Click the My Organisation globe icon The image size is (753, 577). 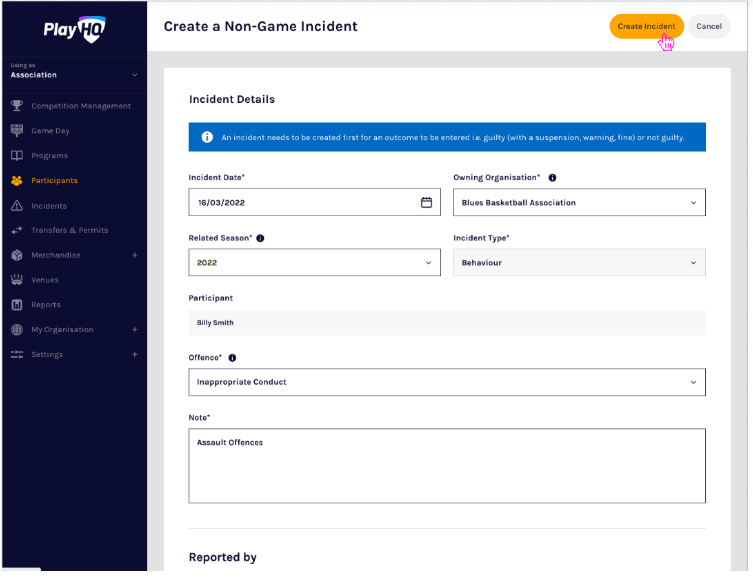[17, 330]
